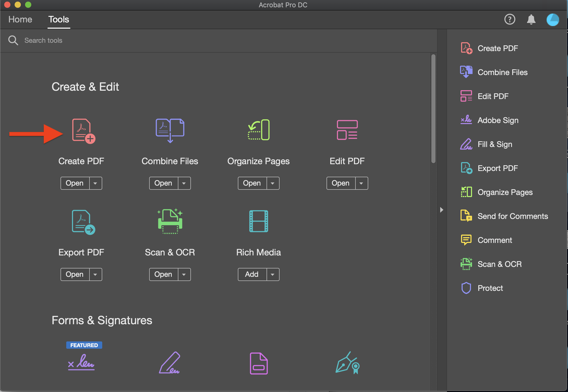Click Open button under Organize Pages
568x392 pixels.
[252, 183]
